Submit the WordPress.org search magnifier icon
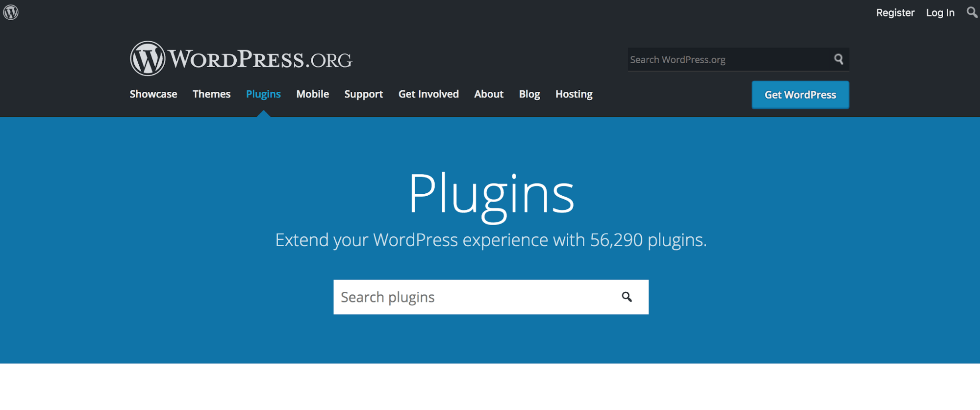This screenshot has height=410, width=980. pyautogui.click(x=839, y=59)
